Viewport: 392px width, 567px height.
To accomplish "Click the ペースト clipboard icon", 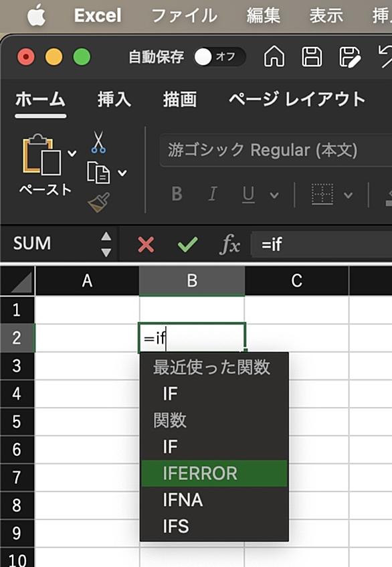I will click(x=42, y=155).
